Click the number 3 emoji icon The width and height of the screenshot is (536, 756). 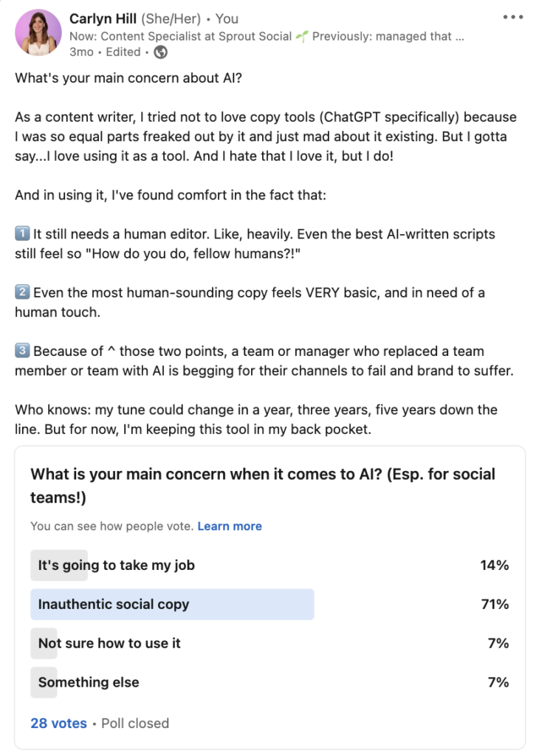pyautogui.click(x=22, y=351)
